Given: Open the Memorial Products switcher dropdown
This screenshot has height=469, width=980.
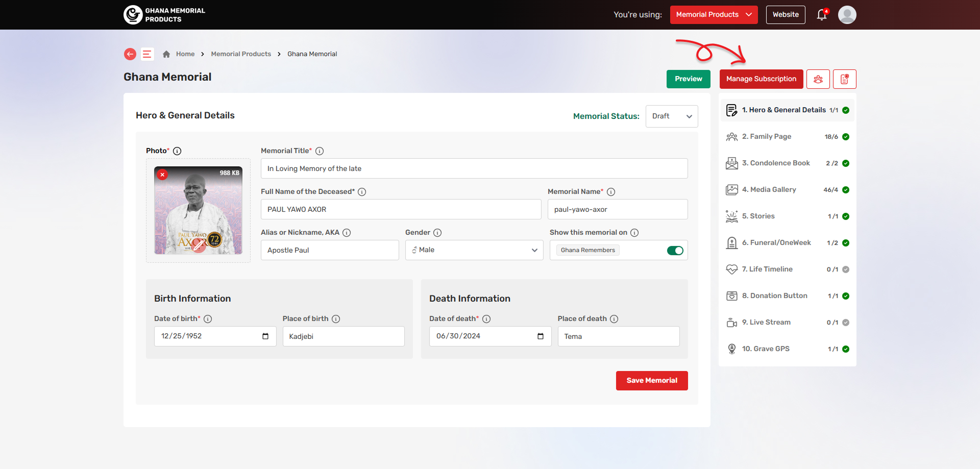Looking at the screenshot, I should [714, 14].
